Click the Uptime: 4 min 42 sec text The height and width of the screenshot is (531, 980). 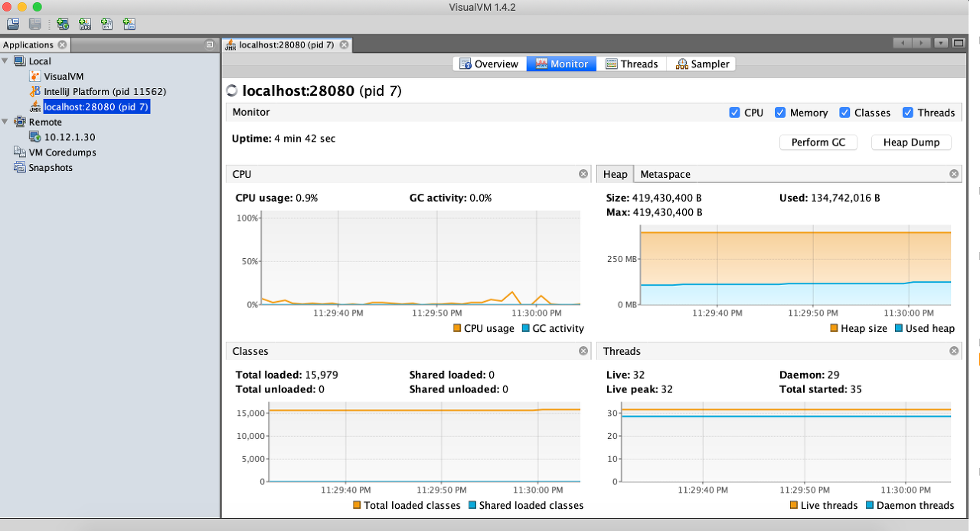tap(284, 139)
